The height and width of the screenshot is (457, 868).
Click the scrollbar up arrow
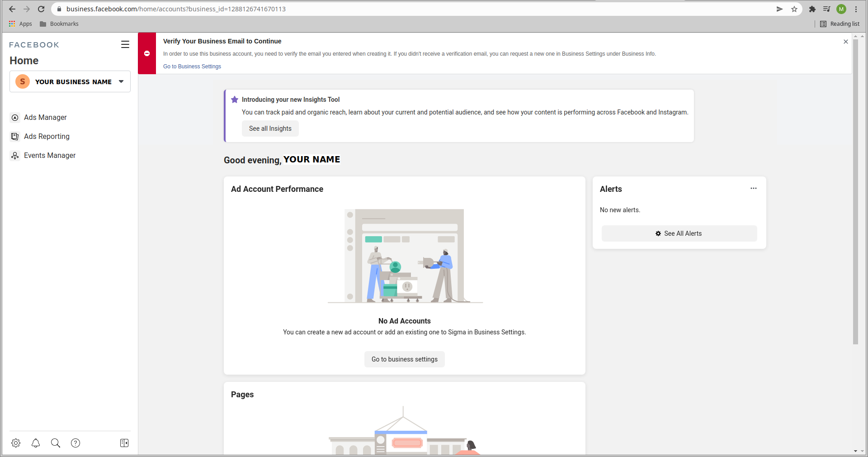point(855,36)
